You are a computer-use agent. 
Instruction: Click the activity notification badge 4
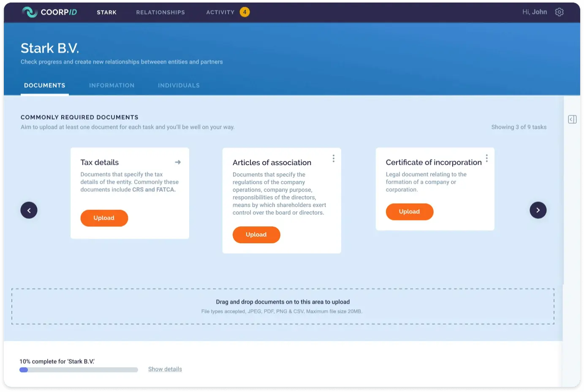tap(244, 12)
